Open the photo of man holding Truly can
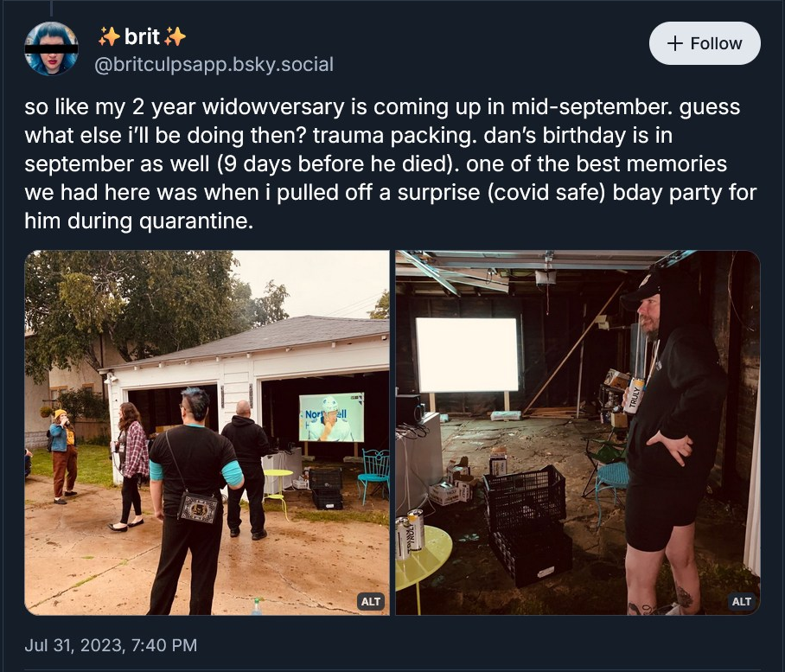The height and width of the screenshot is (672, 785). tap(578, 432)
